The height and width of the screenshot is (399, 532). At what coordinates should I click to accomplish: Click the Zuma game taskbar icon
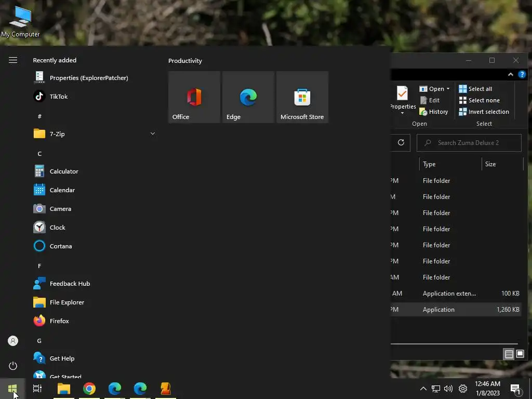pyautogui.click(x=166, y=389)
